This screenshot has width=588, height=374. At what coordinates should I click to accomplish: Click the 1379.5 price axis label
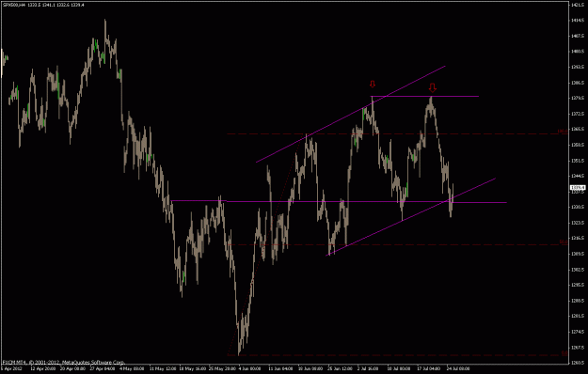(577, 98)
